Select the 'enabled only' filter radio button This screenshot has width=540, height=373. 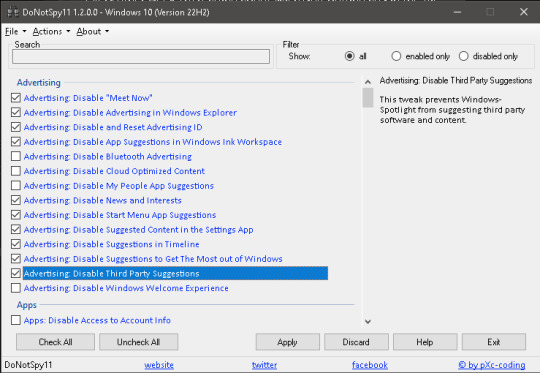396,56
